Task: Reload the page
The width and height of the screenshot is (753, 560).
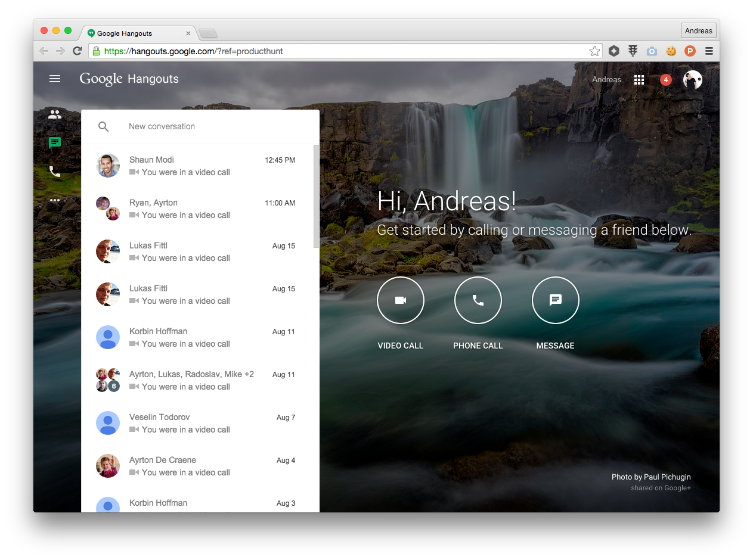Action: click(77, 51)
